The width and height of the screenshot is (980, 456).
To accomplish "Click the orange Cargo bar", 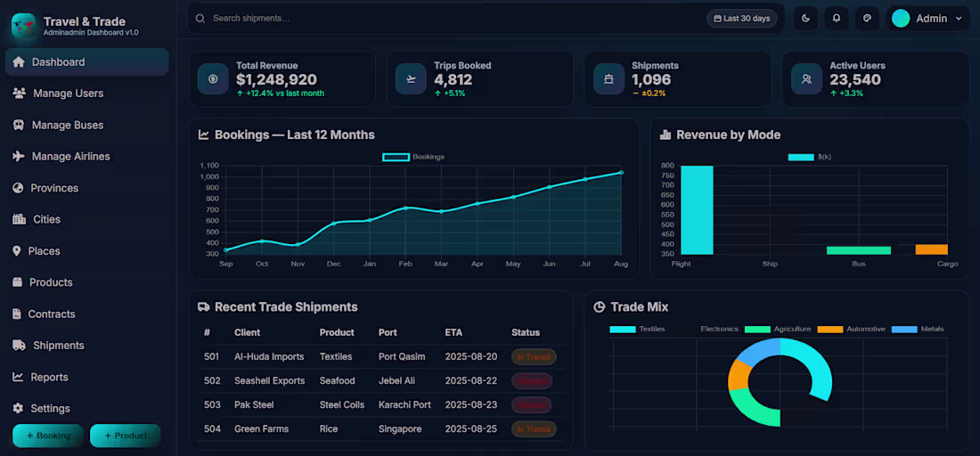I will [931, 249].
